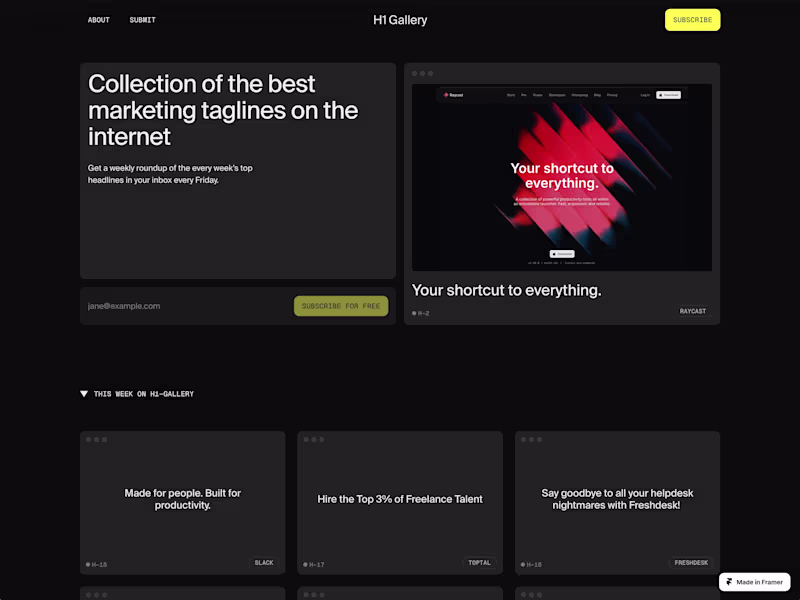
Task: Click window dots on the Raycast card
Action: [x=422, y=73]
